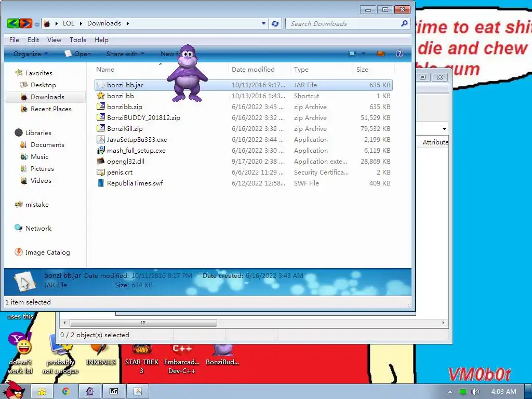Open the Edit menu
The image size is (532, 399).
[33, 39]
